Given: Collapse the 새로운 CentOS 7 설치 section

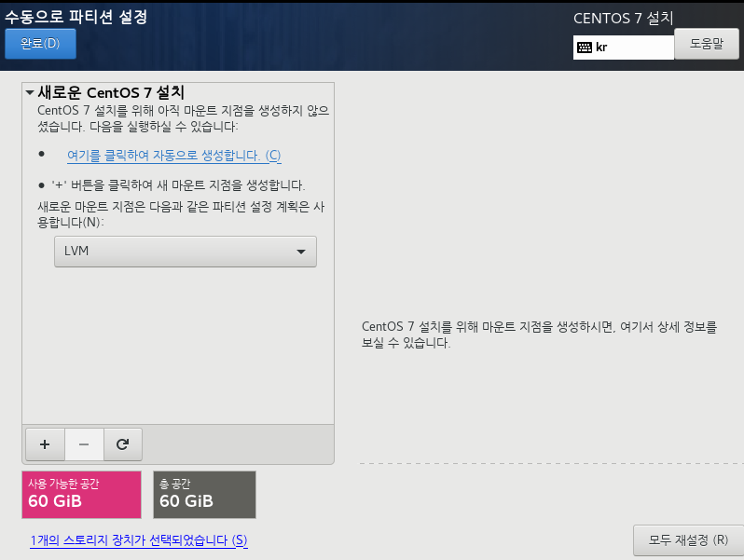Looking at the screenshot, I should (30, 92).
